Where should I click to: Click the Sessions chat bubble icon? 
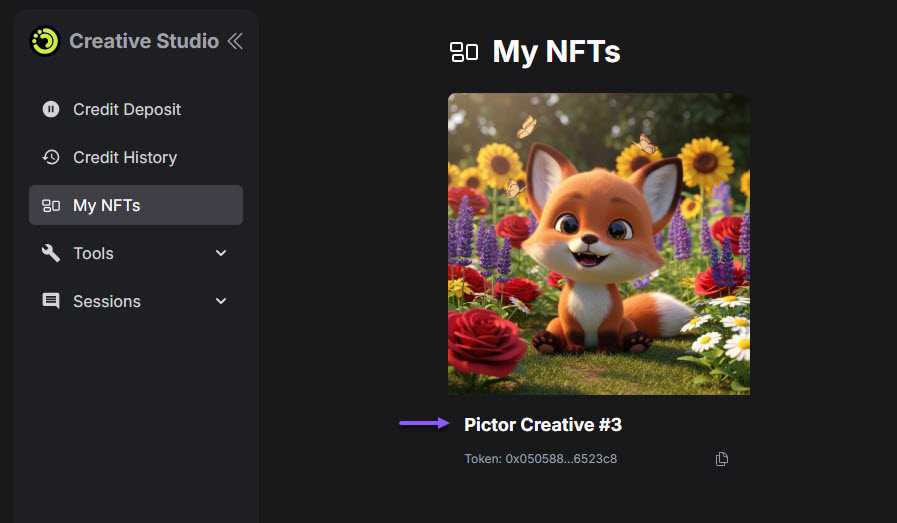[x=51, y=301]
